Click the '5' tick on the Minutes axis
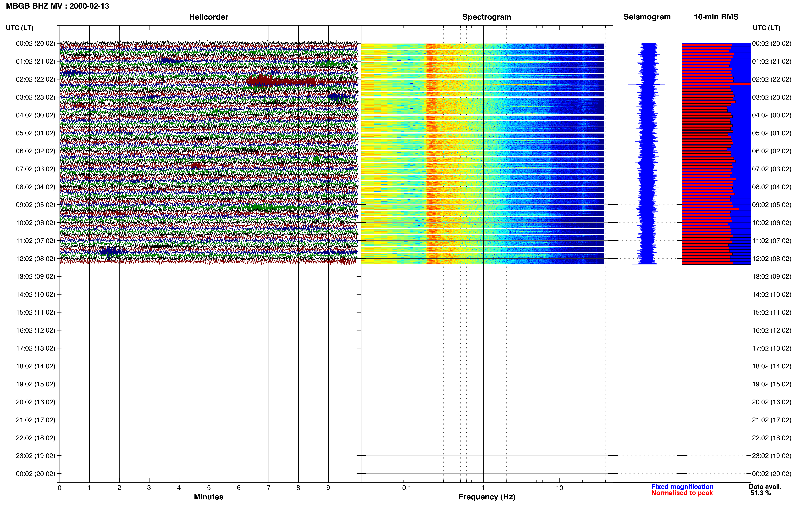Image resolution: width=812 pixels, height=508 pixels. tap(209, 488)
